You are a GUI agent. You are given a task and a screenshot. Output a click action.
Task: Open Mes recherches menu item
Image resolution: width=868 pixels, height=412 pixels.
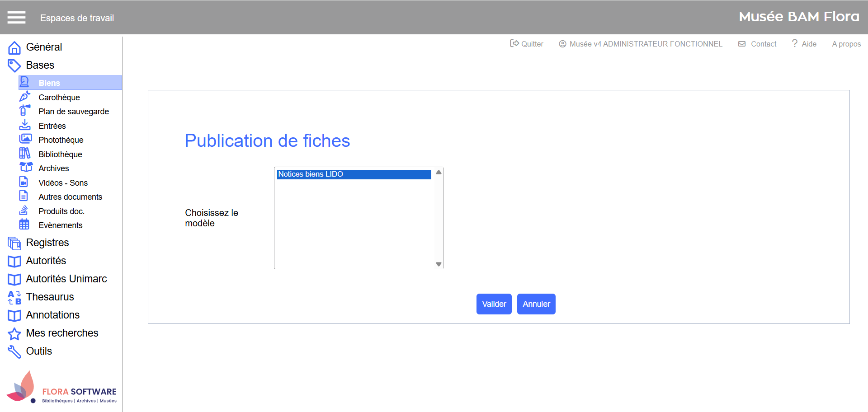point(62,333)
